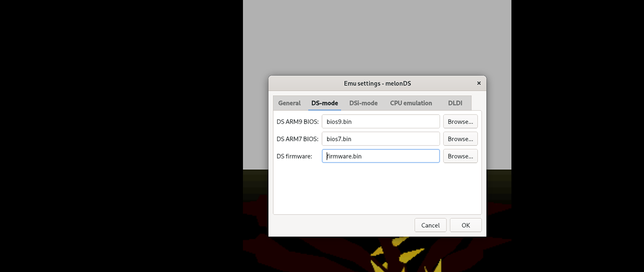Viewport: 644px width, 272px height.
Task: Click the DS ARM9 BIOS path field
Action: [x=381, y=121]
